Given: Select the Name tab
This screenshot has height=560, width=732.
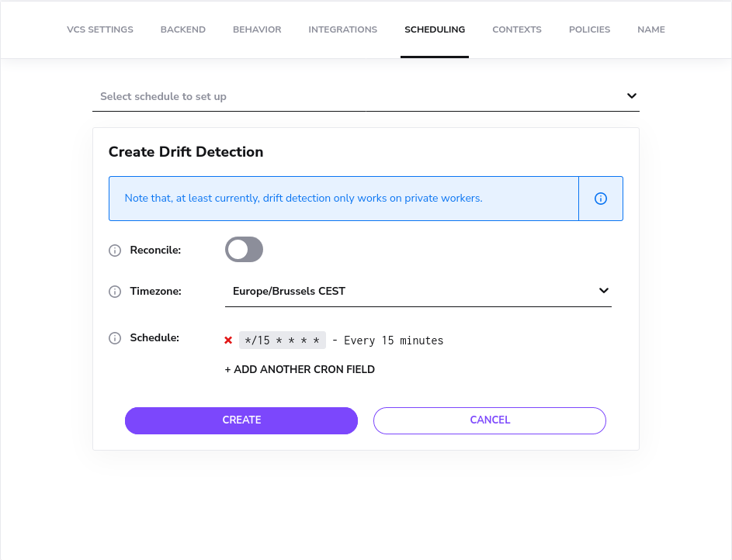Looking at the screenshot, I should tap(650, 29).
